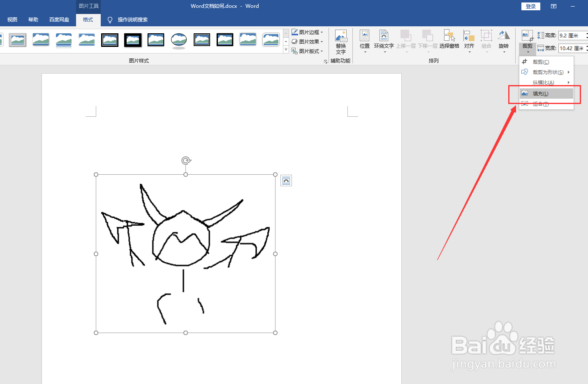Select the gray metal frame picture style
Screen dimensions: 588x384
click(x=18, y=40)
